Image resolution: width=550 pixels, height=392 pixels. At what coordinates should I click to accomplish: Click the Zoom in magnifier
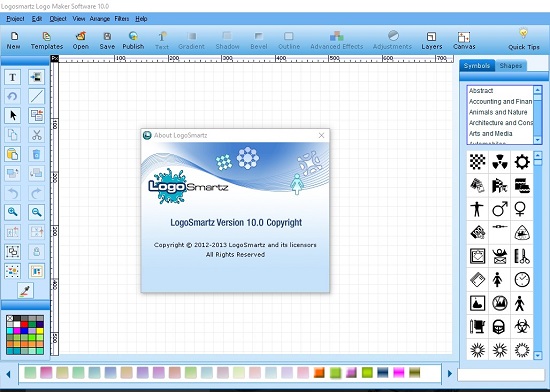coord(13,212)
